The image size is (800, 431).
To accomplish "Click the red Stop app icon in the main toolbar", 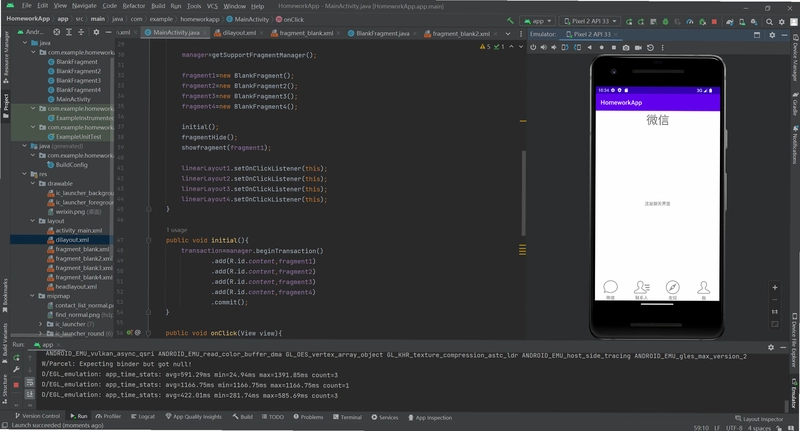I will [x=714, y=21].
